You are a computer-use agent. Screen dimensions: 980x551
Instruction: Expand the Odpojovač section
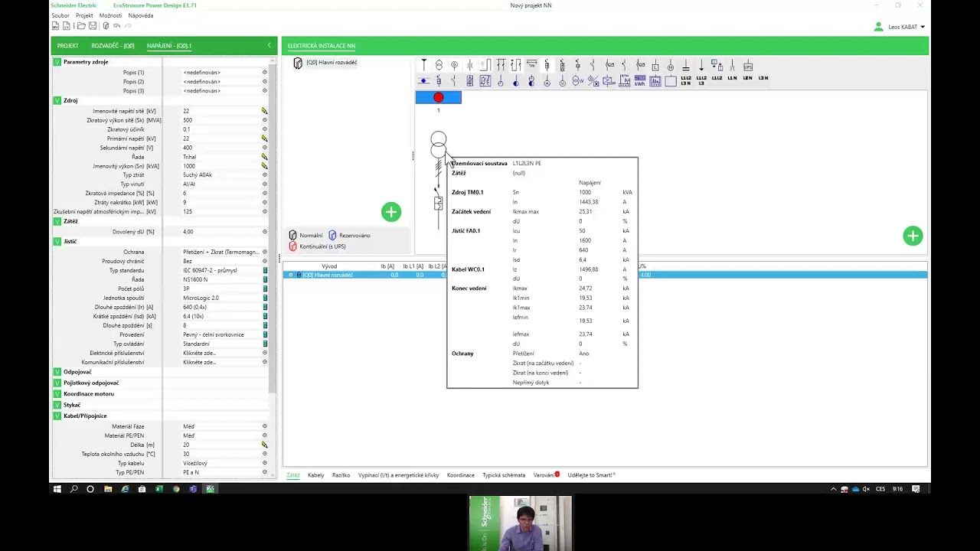57,372
